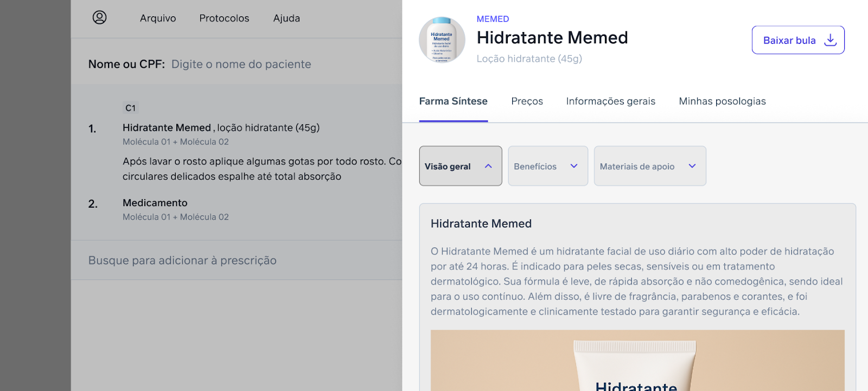The width and height of the screenshot is (868, 391).
Task: Switch to the Preços tab
Action: 527,101
